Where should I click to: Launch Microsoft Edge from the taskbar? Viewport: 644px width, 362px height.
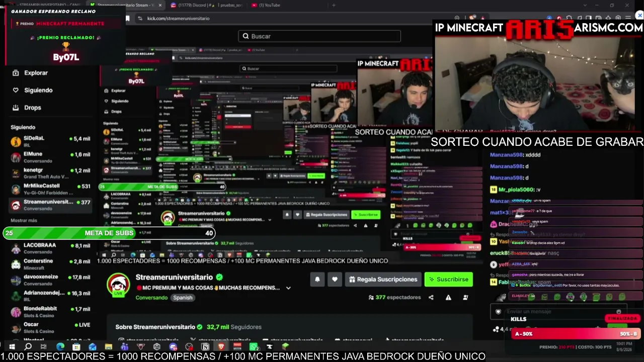(x=60, y=346)
